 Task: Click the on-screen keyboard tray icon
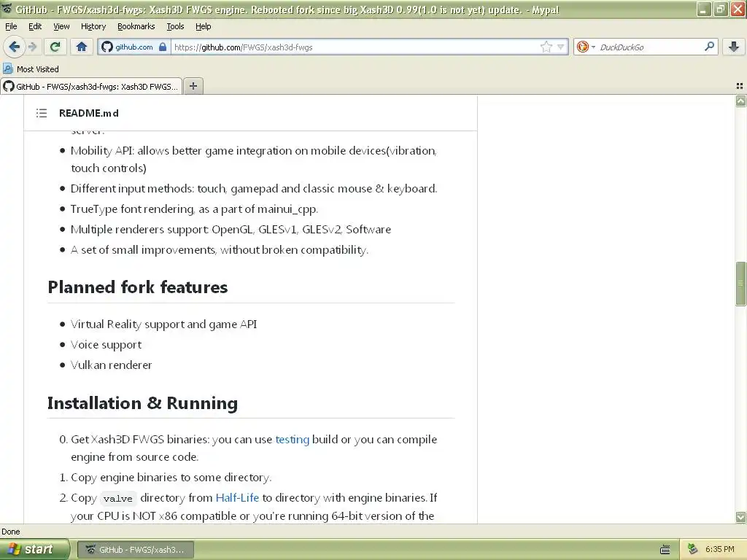point(665,550)
